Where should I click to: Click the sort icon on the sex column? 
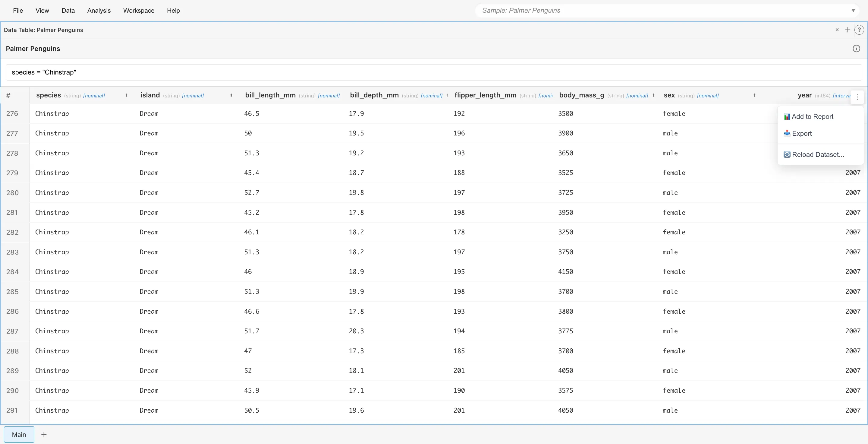[754, 95]
